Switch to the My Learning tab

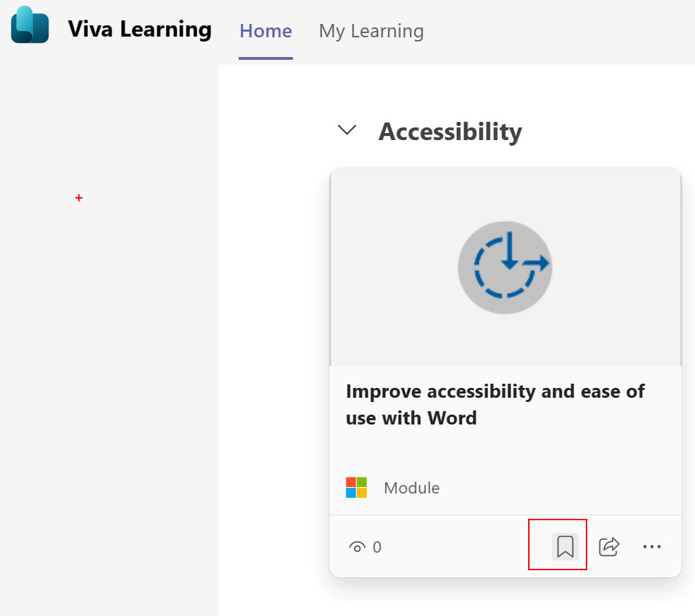[371, 31]
